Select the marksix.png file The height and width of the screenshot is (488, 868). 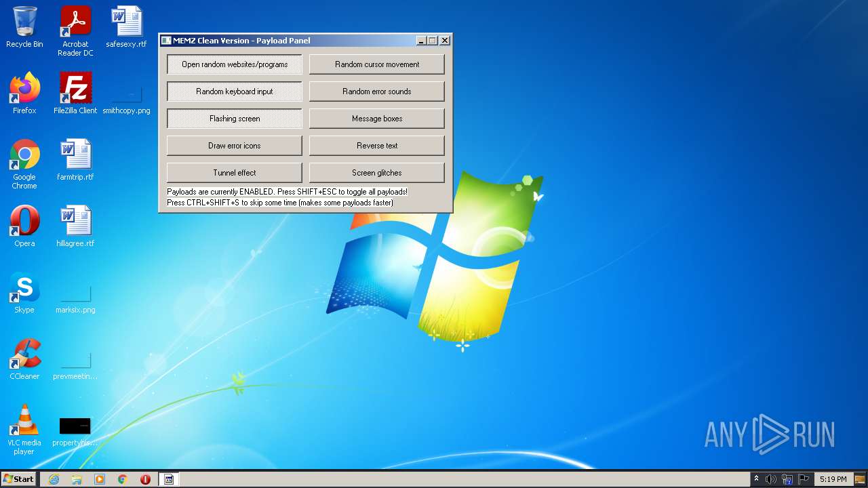(75, 298)
